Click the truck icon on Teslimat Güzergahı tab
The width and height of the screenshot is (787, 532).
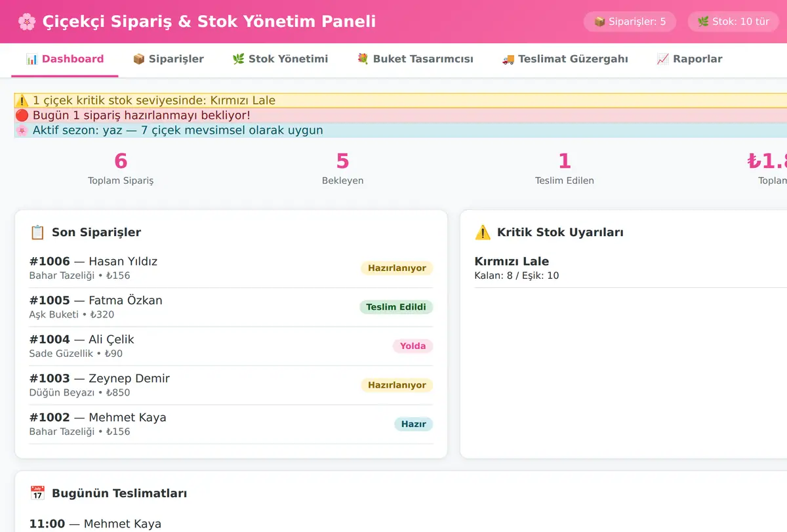tap(508, 59)
